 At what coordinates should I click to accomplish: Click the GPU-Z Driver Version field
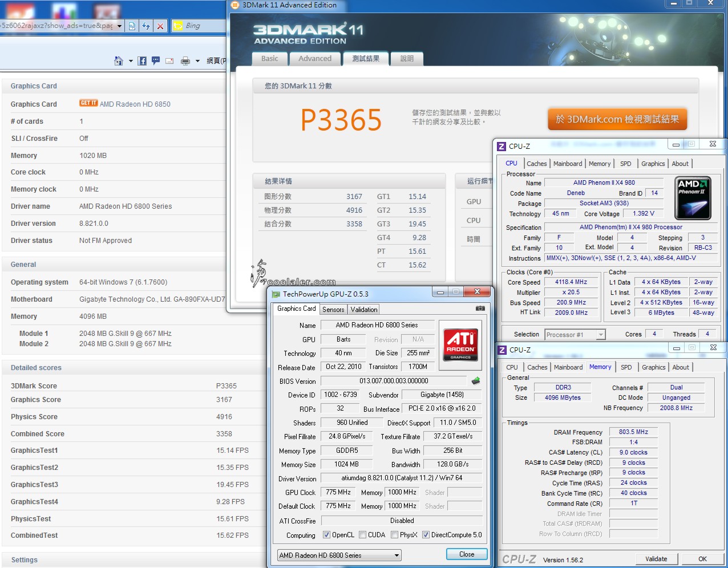pyautogui.click(x=402, y=478)
